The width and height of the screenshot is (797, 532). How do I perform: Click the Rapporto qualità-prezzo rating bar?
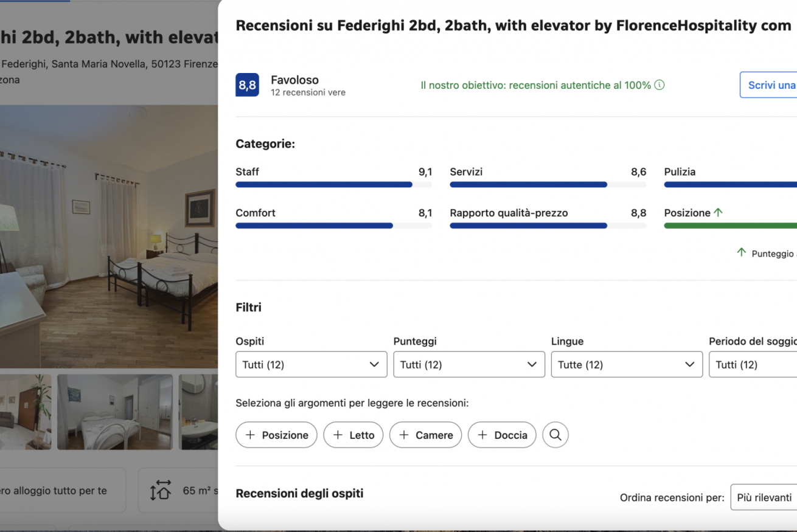pos(548,226)
